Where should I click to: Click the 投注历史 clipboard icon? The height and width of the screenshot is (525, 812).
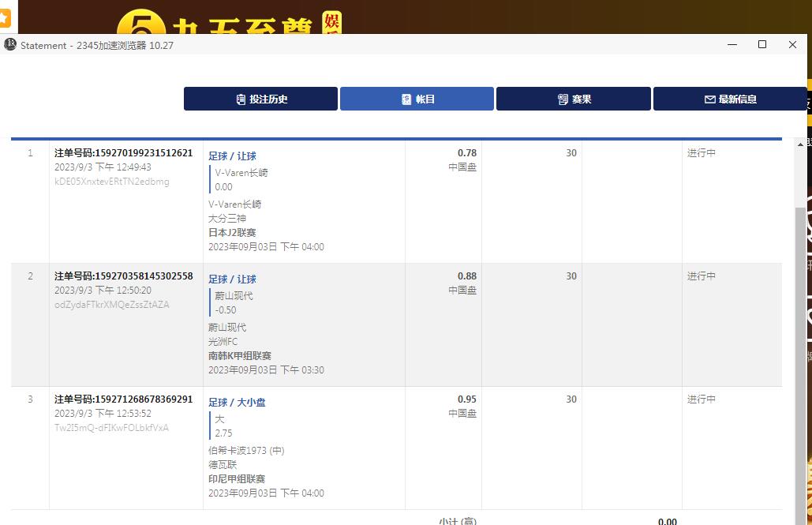241,99
